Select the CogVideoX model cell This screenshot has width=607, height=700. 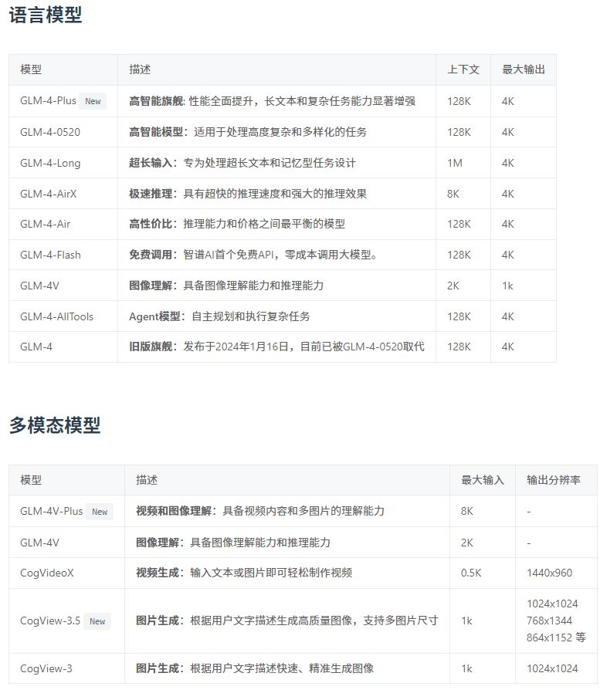click(66, 573)
